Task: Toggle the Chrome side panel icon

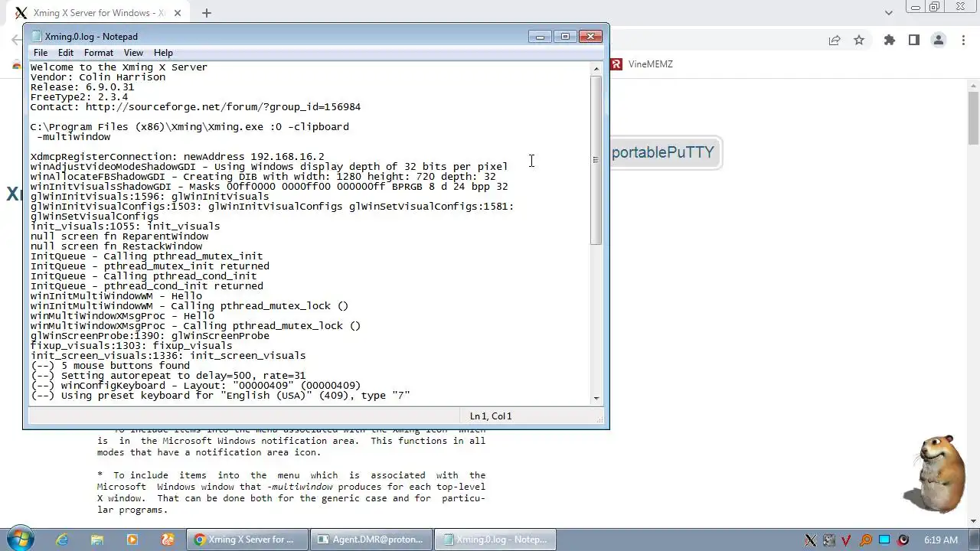Action: tap(913, 41)
